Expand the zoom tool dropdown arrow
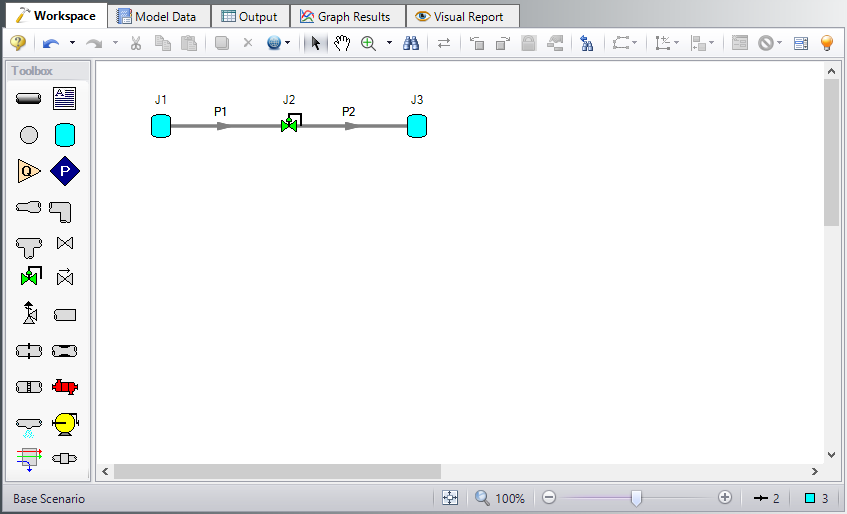Viewport: 847px width, 514px height. pos(389,43)
